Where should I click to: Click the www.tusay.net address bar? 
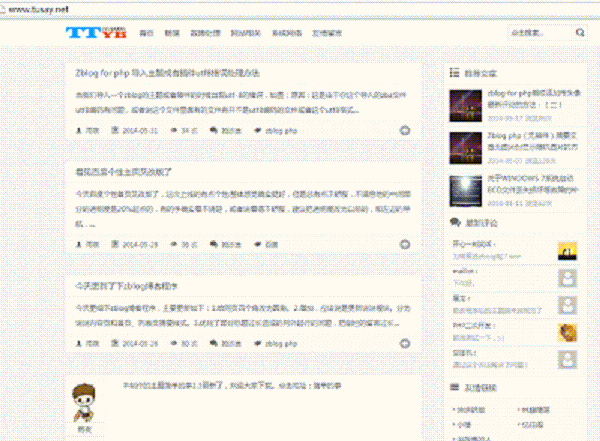[300, 9]
